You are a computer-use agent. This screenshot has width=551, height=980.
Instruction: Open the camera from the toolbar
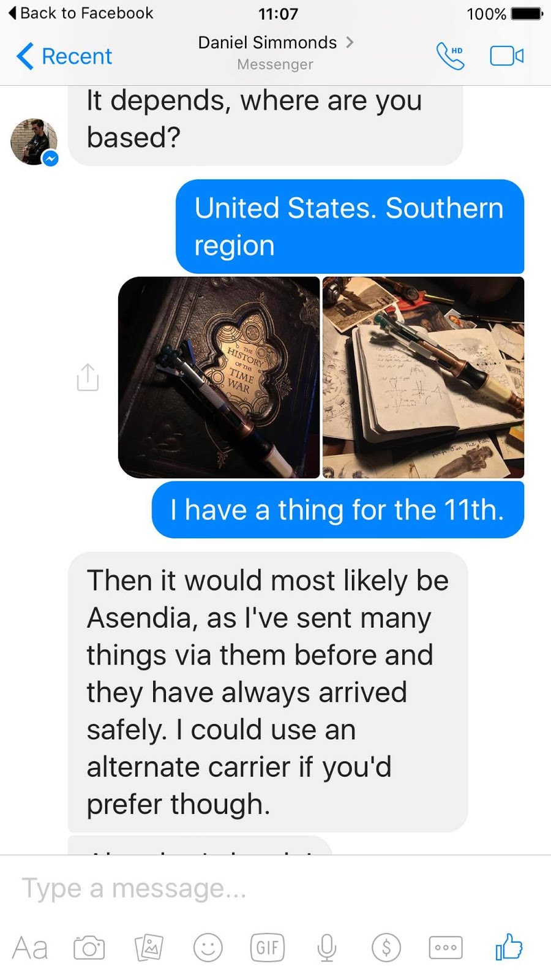click(x=89, y=948)
